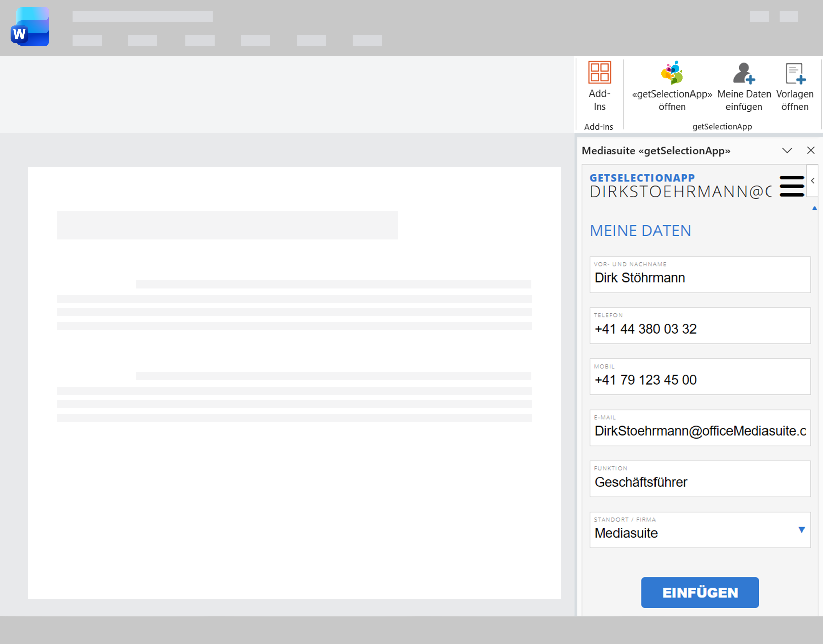Open the hamburger menu in getSelectionApp

tap(792, 186)
